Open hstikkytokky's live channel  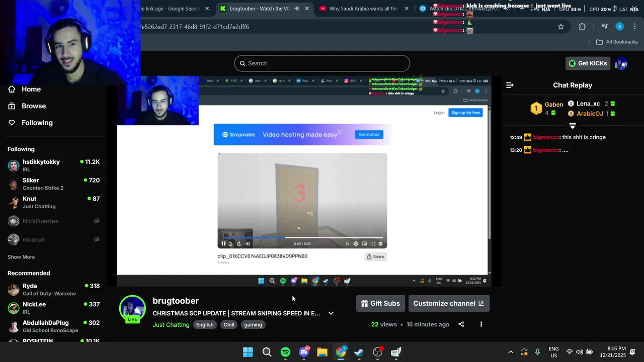pos(53,165)
